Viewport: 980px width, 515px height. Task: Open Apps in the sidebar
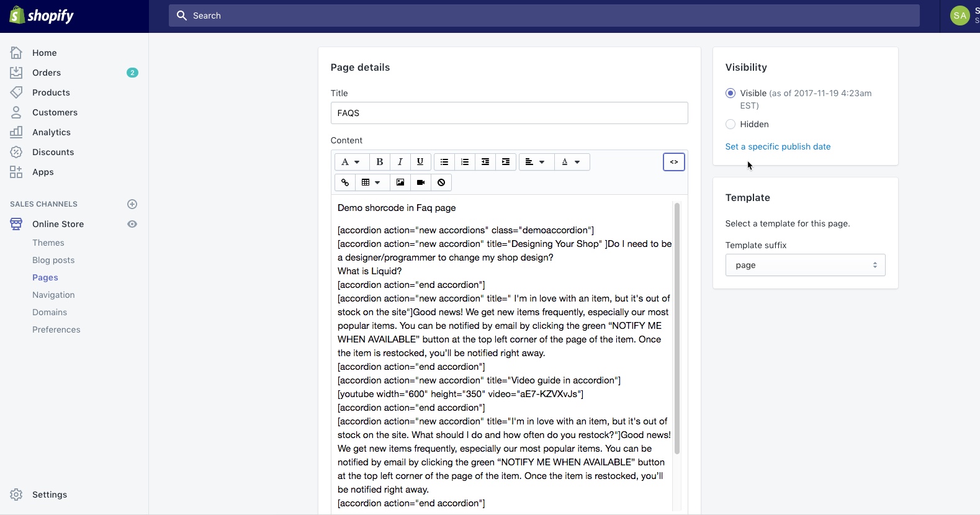point(43,172)
